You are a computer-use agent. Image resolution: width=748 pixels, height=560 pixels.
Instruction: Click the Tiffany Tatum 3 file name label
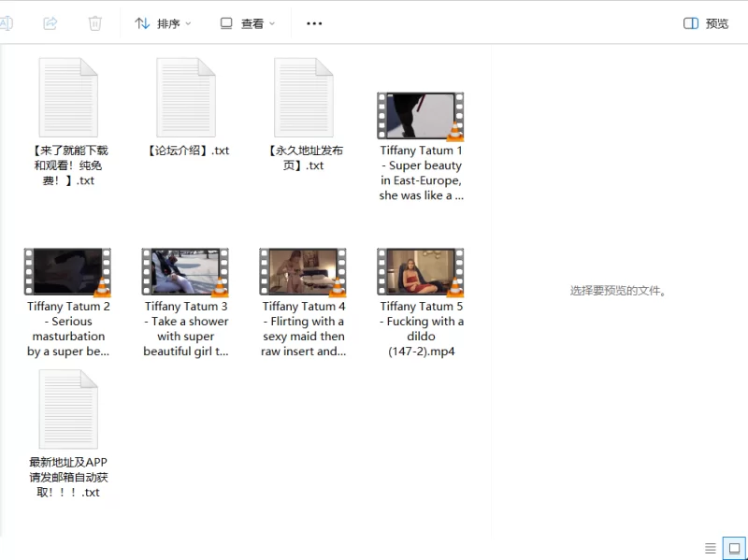[186, 329]
